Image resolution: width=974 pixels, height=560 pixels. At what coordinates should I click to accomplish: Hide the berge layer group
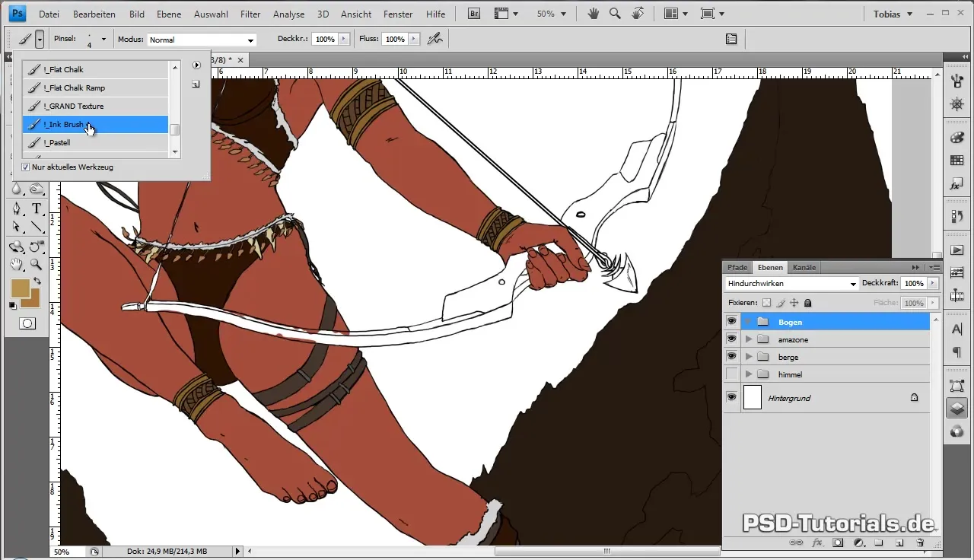click(x=731, y=357)
